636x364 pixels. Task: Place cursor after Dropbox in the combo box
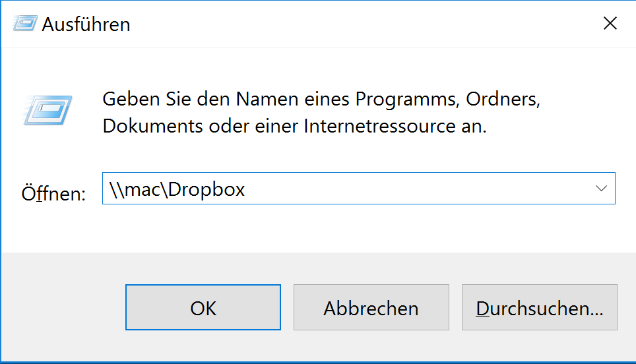tap(247, 189)
